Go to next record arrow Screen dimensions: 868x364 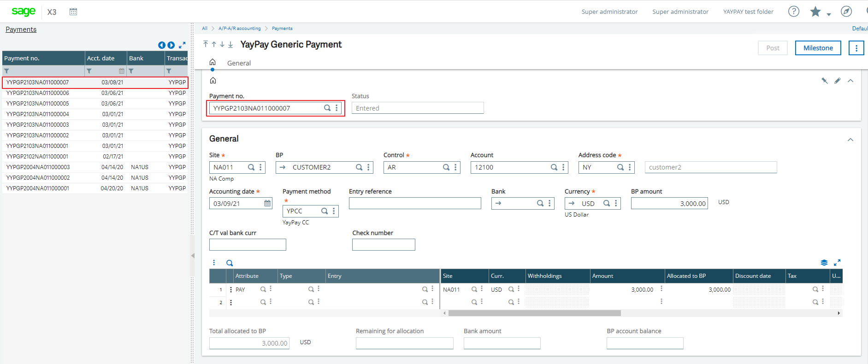222,44
